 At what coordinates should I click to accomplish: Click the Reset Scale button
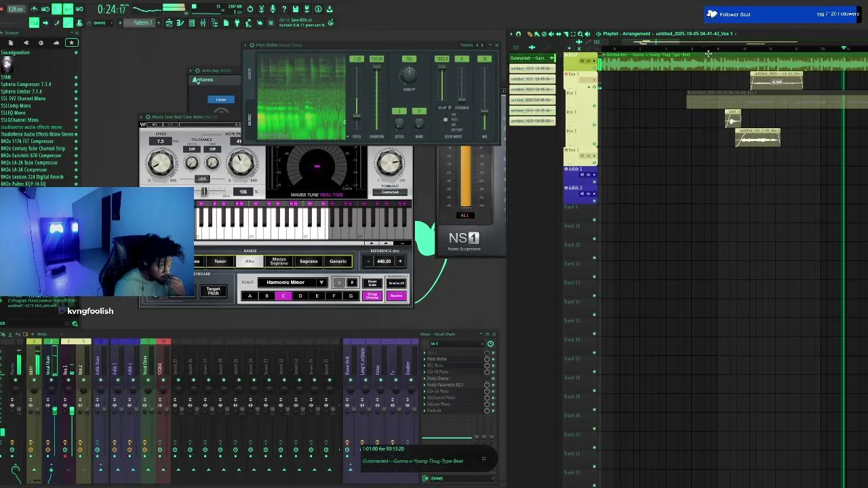click(372, 283)
